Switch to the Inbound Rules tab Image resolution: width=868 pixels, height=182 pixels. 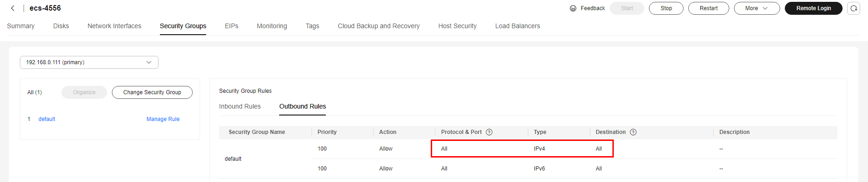(240, 106)
